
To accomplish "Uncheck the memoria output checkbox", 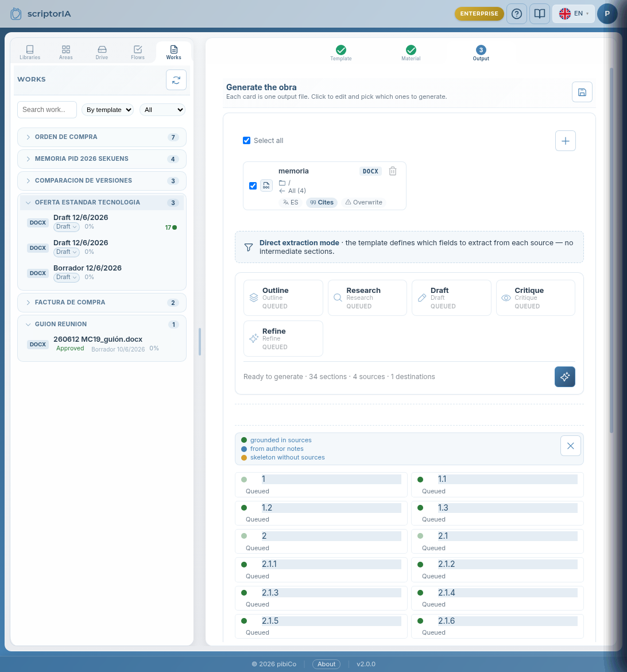I will [x=253, y=186].
